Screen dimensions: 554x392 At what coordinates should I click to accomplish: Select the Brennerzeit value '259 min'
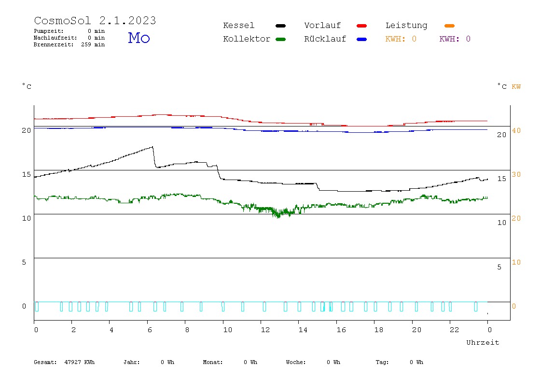pyautogui.click(x=93, y=44)
